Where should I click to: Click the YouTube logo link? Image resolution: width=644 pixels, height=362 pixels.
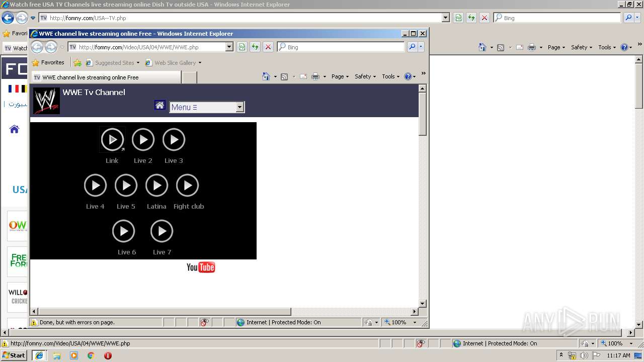pyautogui.click(x=201, y=267)
